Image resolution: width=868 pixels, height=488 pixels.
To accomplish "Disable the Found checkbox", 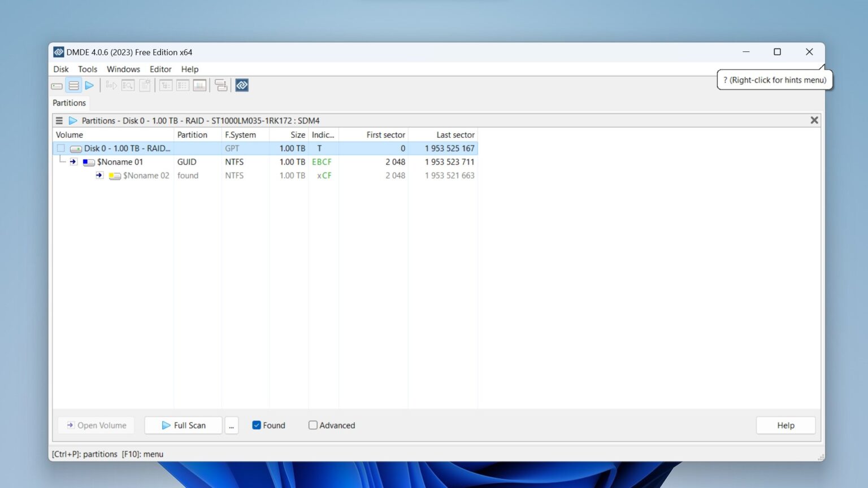I will click(257, 425).
